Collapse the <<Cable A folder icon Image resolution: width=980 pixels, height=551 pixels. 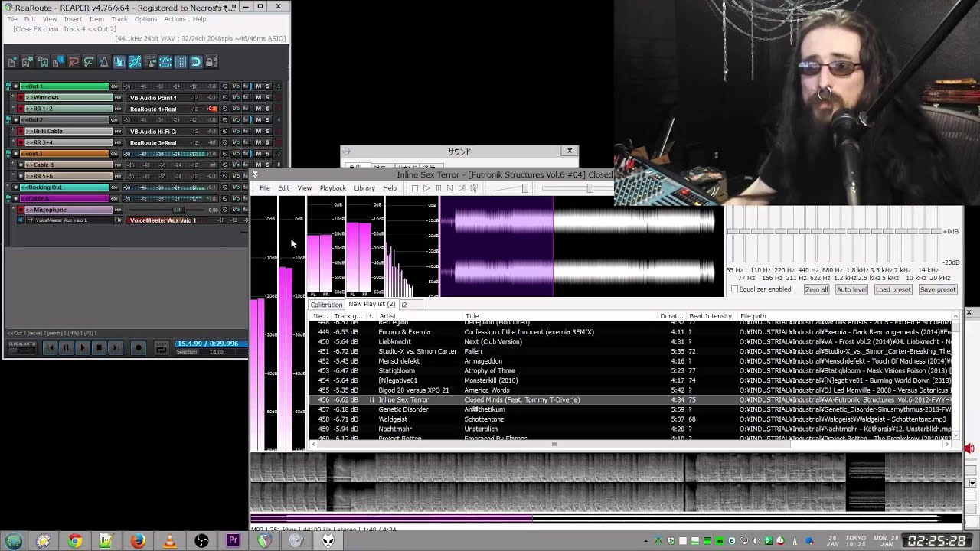pyautogui.click(x=8, y=198)
